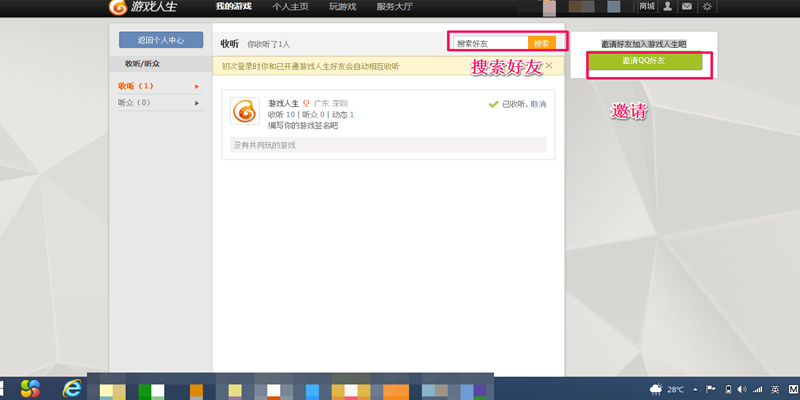The width and height of the screenshot is (800, 400).
Task: Switch the 英 input language indicator
Action: click(775, 389)
